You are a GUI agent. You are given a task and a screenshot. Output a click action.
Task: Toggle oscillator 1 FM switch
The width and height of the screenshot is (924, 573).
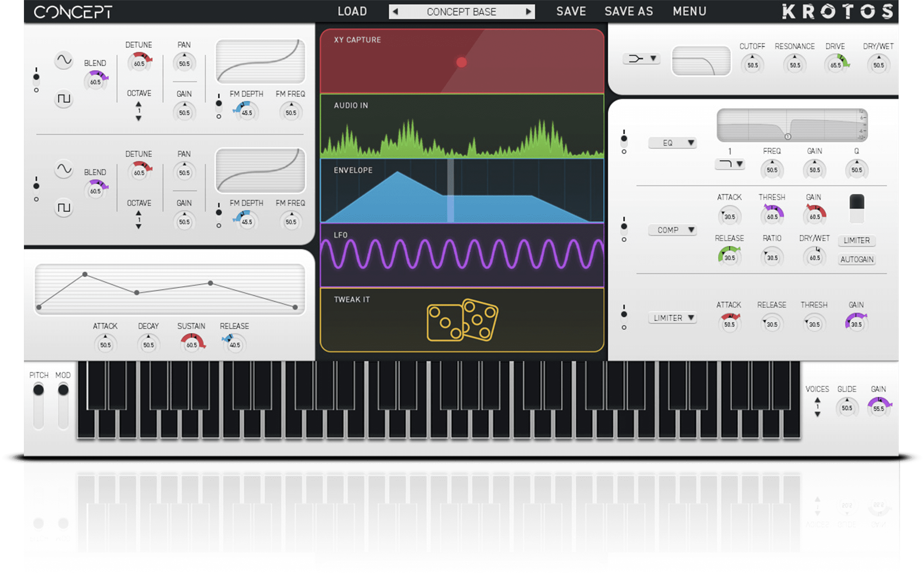219,106
